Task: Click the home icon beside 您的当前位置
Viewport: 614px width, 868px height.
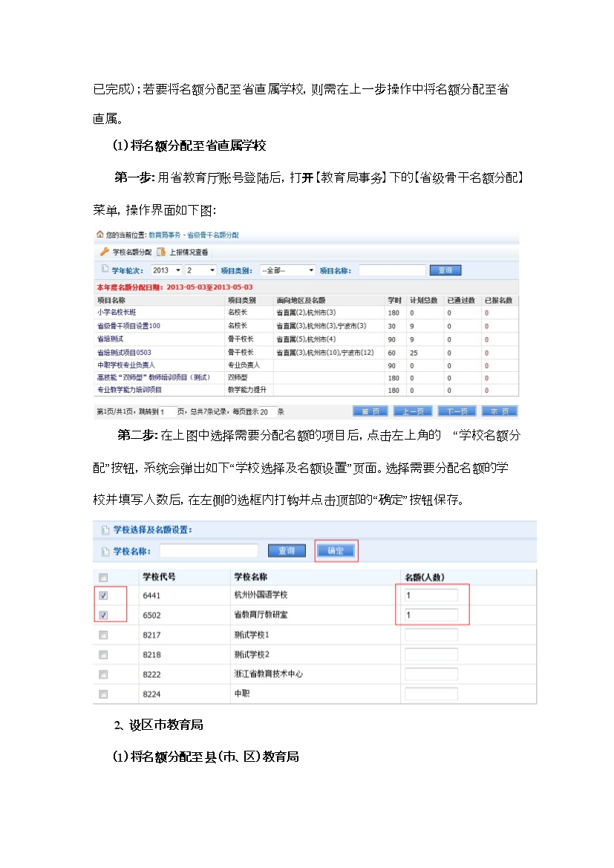Action: click(99, 235)
